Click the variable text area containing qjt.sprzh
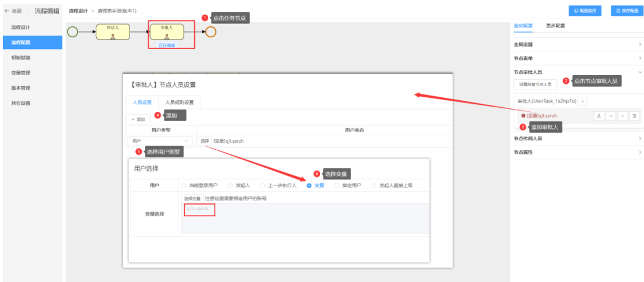This screenshot has height=282, width=644. (x=305, y=218)
